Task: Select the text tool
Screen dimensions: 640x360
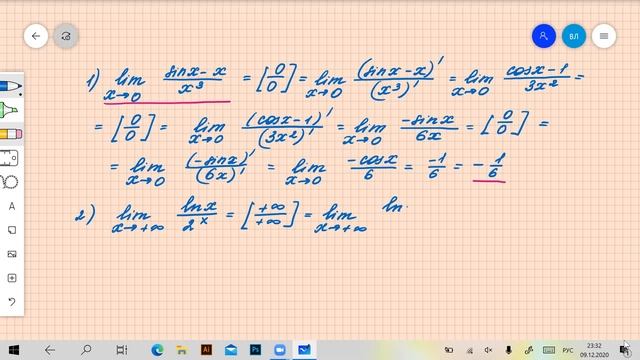Action: click(12, 206)
